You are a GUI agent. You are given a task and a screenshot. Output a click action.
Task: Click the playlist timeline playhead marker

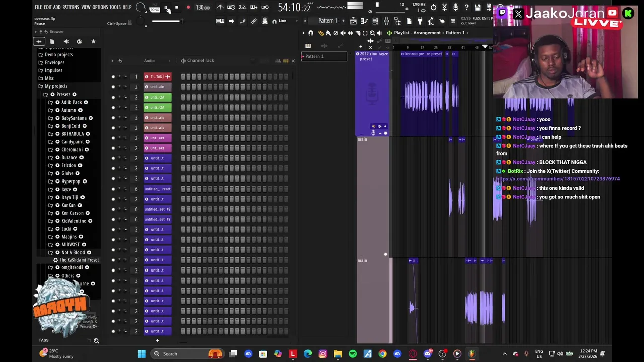[485, 47]
